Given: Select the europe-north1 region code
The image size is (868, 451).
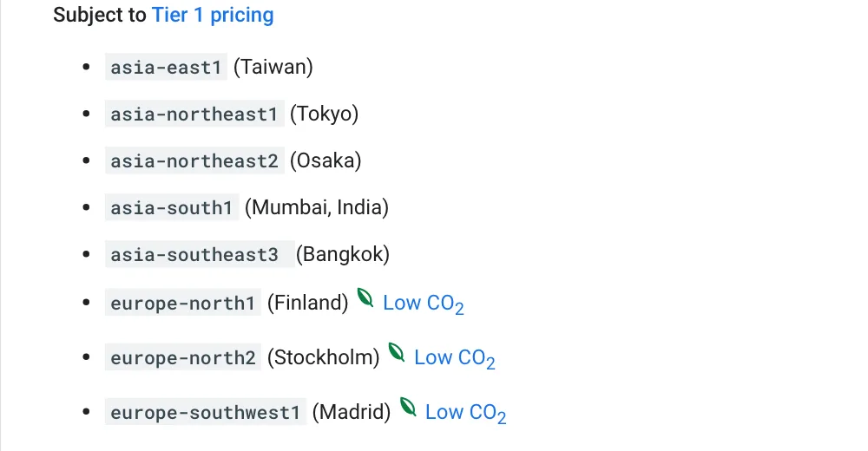Looking at the screenshot, I should pos(182,303).
